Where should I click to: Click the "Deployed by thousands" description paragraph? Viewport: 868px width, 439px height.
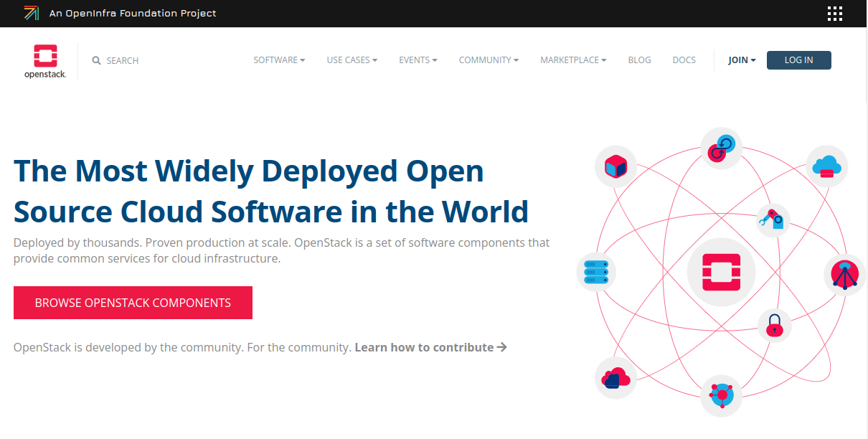tap(282, 250)
